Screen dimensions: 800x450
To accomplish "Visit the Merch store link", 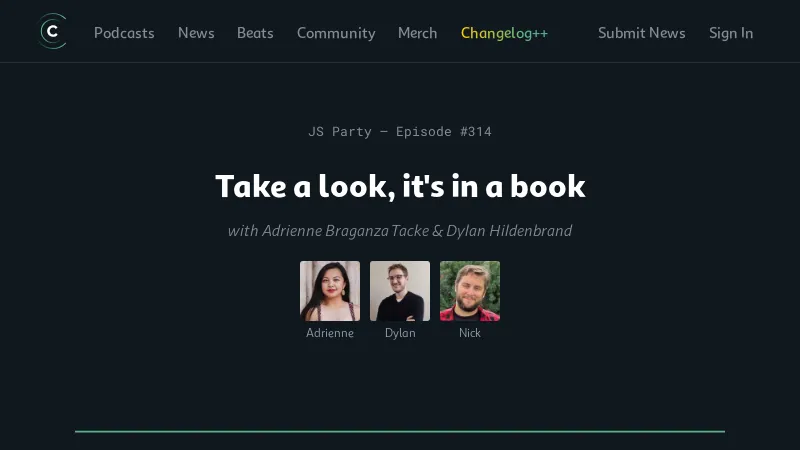I will point(417,33).
